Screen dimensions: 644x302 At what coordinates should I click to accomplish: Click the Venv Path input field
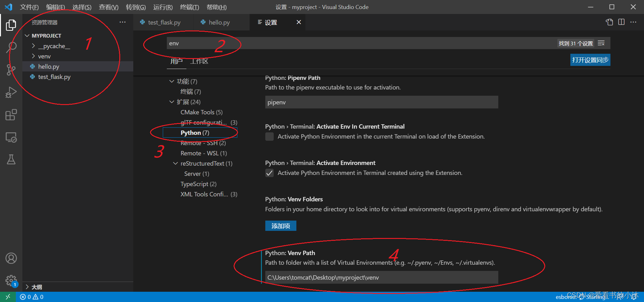[381, 277]
